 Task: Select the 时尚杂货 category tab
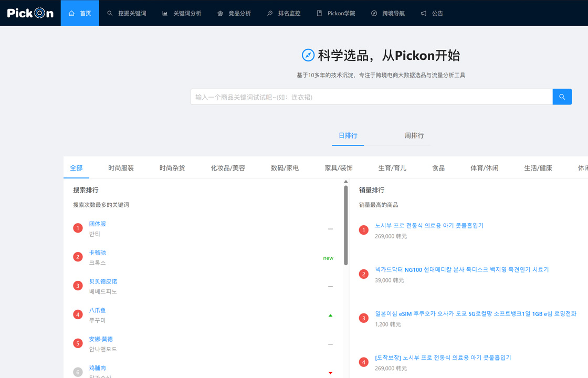[172, 168]
